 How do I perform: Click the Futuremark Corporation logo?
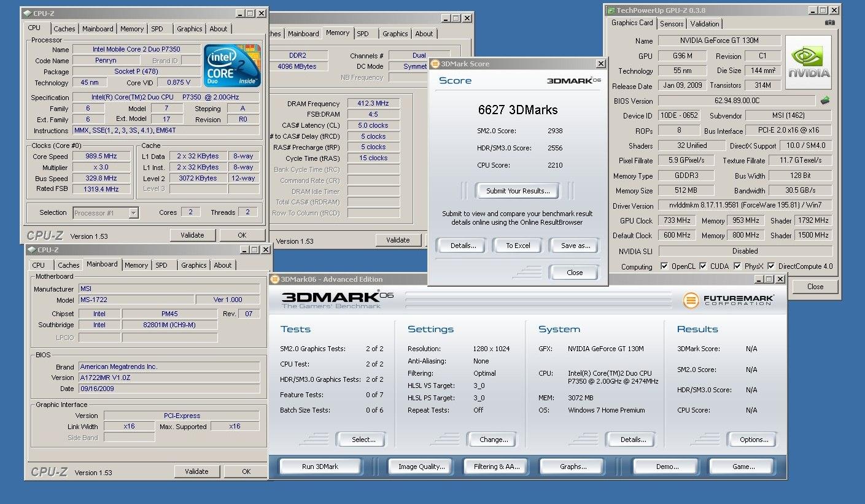point(729,300)
